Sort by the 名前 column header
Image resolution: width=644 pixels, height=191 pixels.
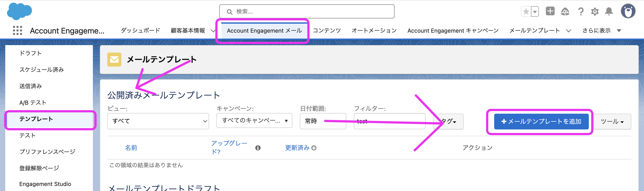pyautogui.click(x=131, y=148)
